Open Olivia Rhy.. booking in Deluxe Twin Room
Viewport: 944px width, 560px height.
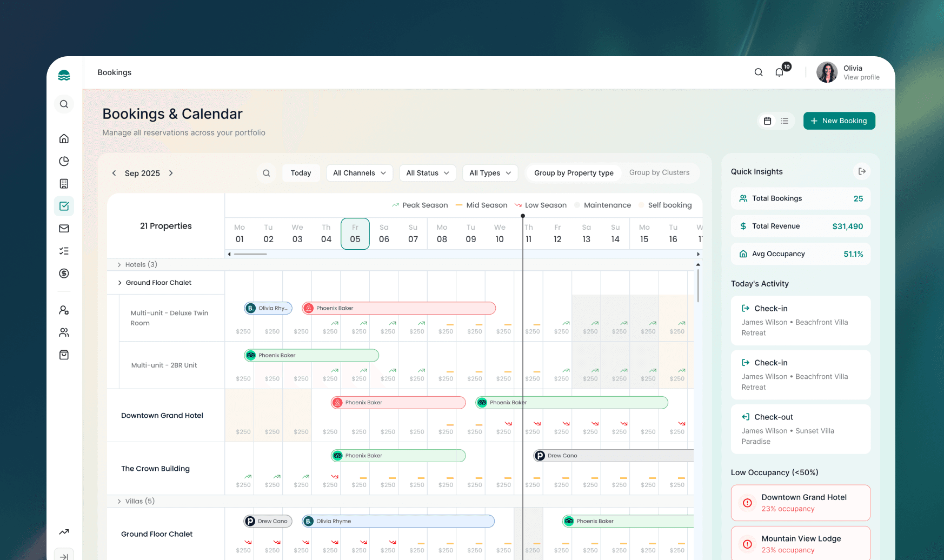click(268, 308)
